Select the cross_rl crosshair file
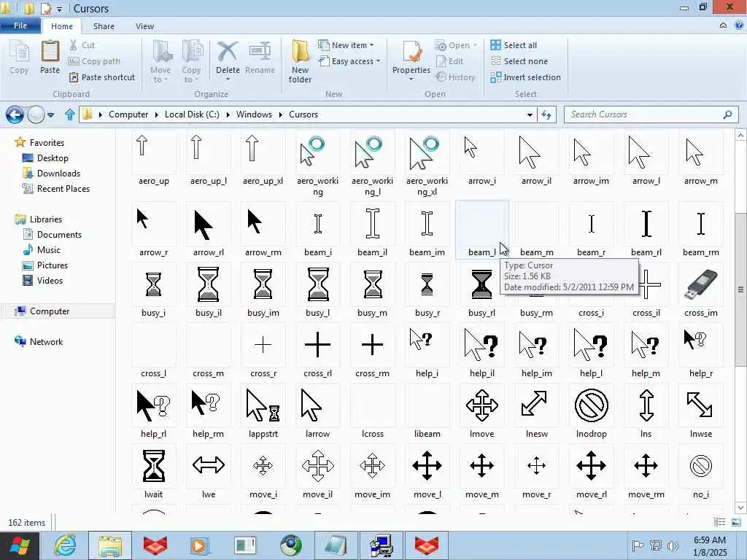Viewport: 747px width, 560px height. (x=318, y=351)
